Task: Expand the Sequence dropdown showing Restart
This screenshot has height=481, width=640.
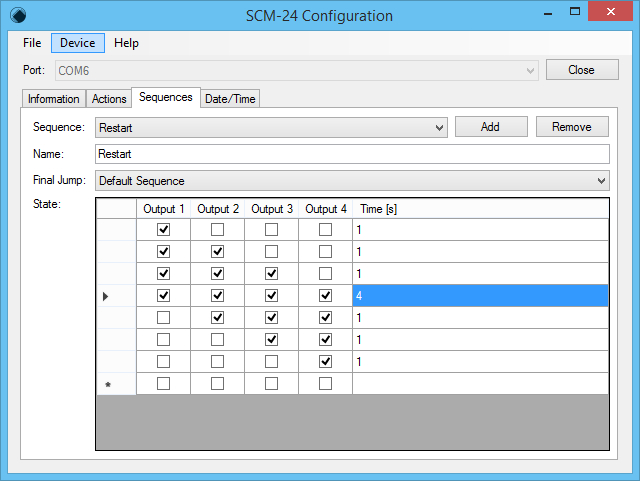Action: tap(271, 128)
